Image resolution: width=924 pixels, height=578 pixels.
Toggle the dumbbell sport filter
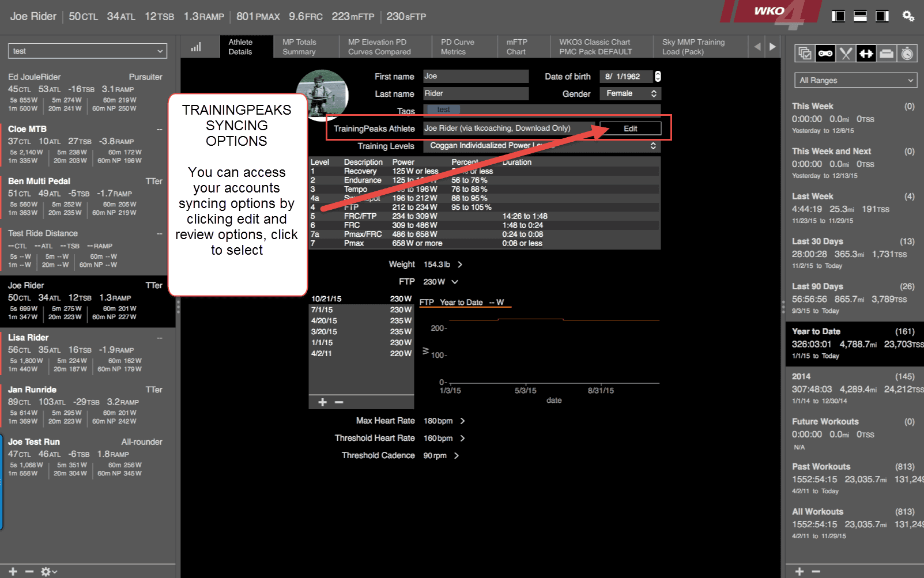866,54
